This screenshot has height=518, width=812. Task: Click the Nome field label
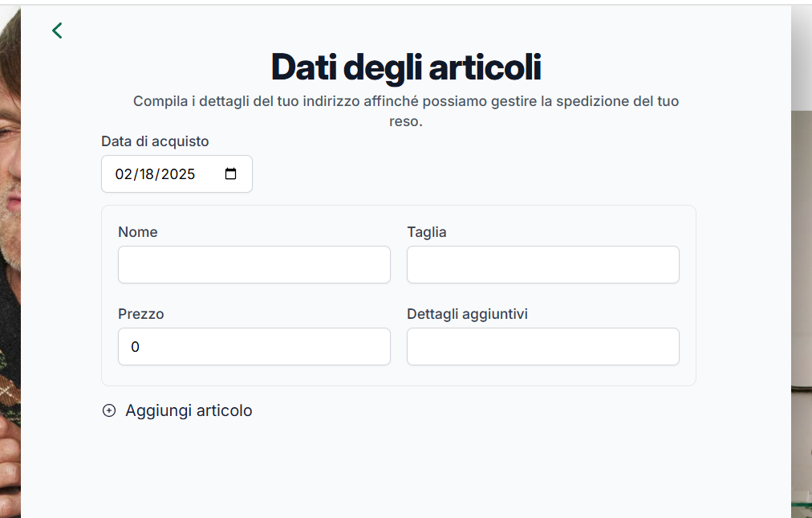(138, 232)
